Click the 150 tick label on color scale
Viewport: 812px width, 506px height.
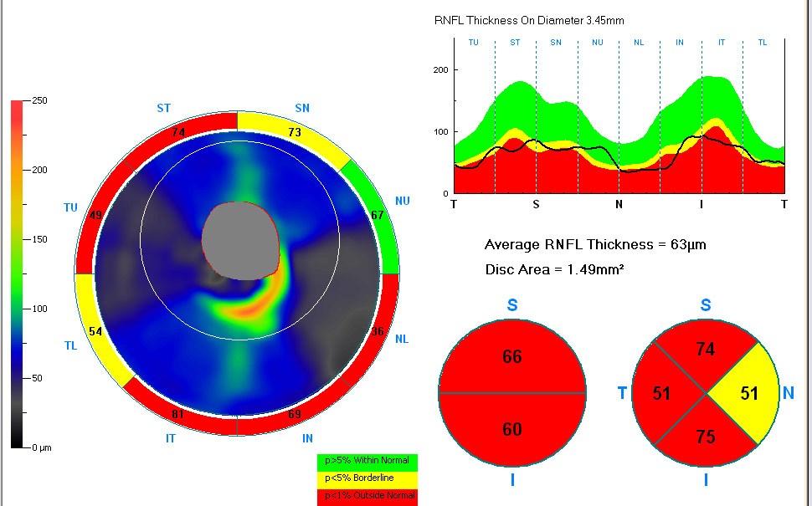[x=39, y=239]
